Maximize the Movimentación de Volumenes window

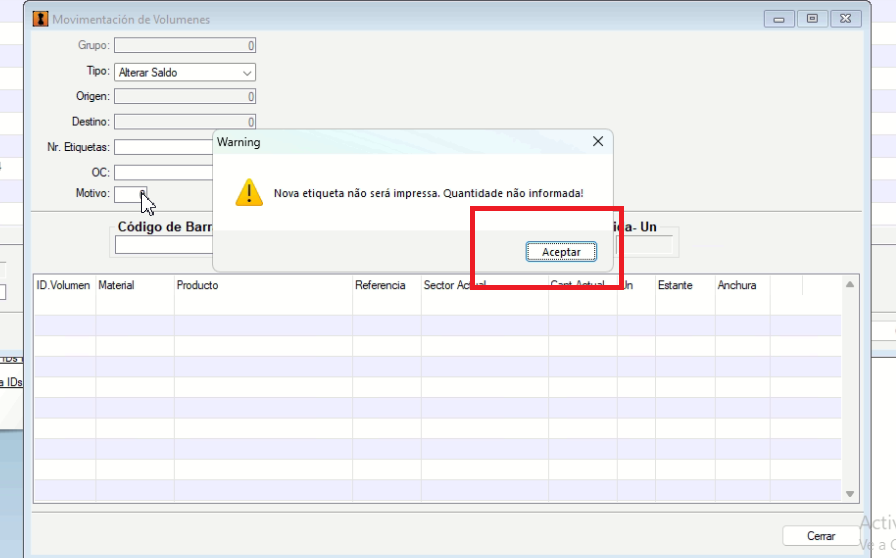(x=812, y=19)
